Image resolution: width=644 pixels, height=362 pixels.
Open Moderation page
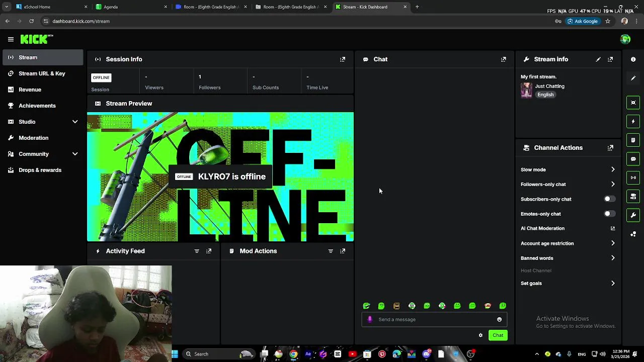43,138
